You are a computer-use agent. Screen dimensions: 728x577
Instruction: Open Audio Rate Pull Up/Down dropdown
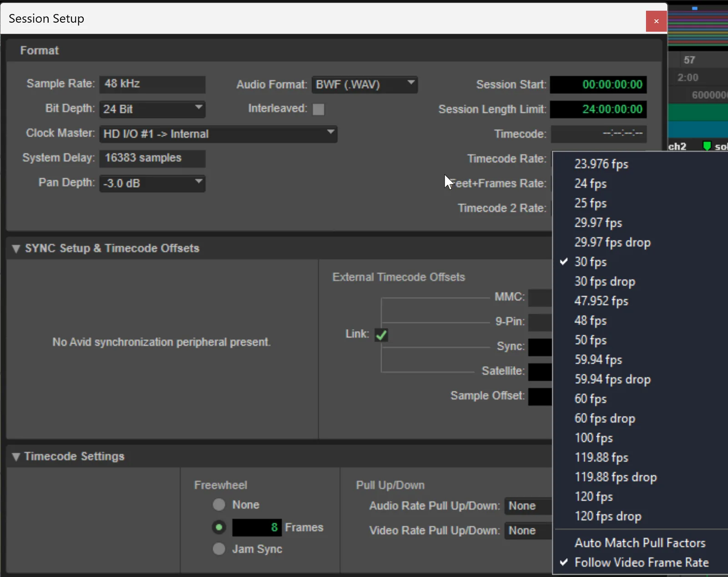pos(528,506)
